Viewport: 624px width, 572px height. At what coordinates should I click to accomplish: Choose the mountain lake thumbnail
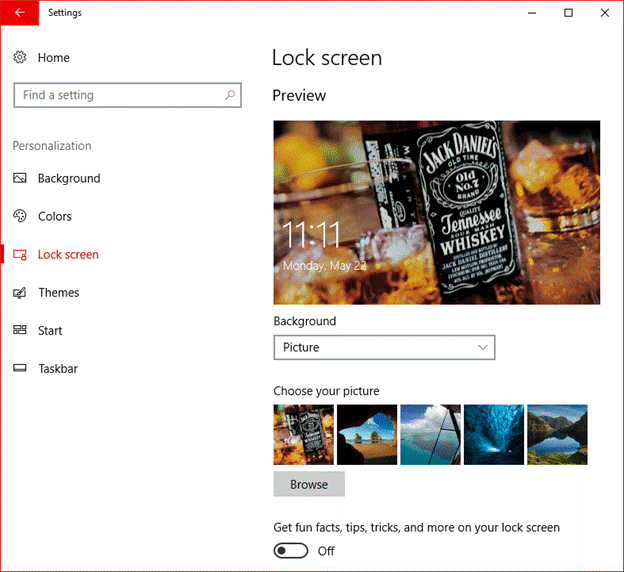click(x=557, y=435)
